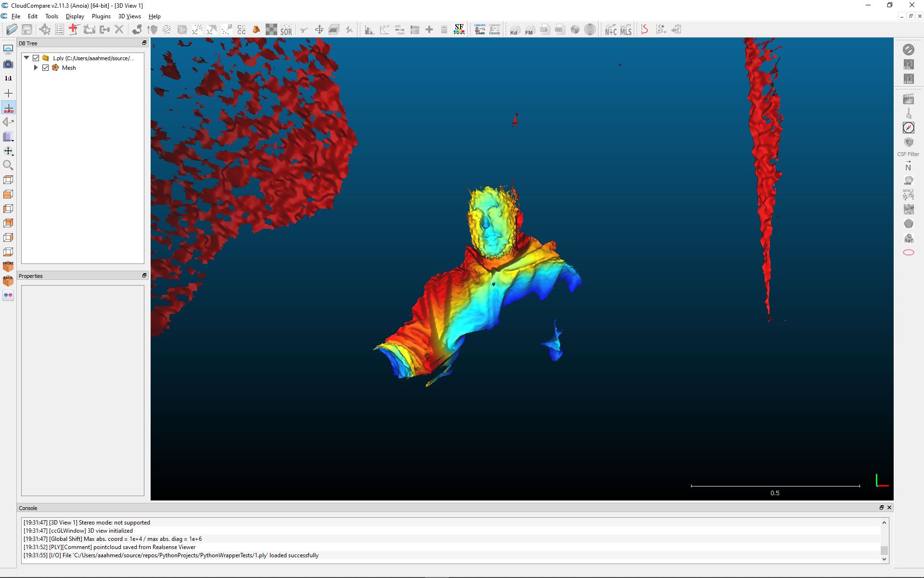Open the SOR filter tool
Image resolution: width=924 pixels, height=578 pixels.
click(x=286, y=29)
